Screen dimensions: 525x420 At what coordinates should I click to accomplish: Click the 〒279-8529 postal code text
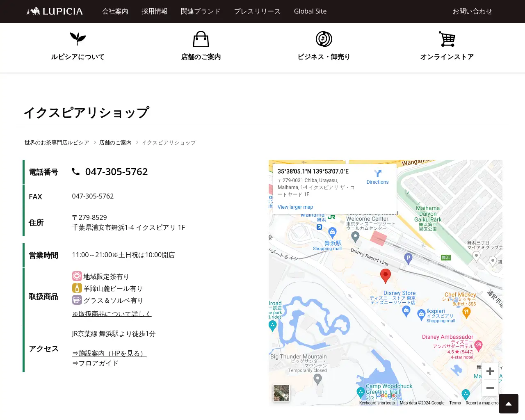click(x=89, y=217)
